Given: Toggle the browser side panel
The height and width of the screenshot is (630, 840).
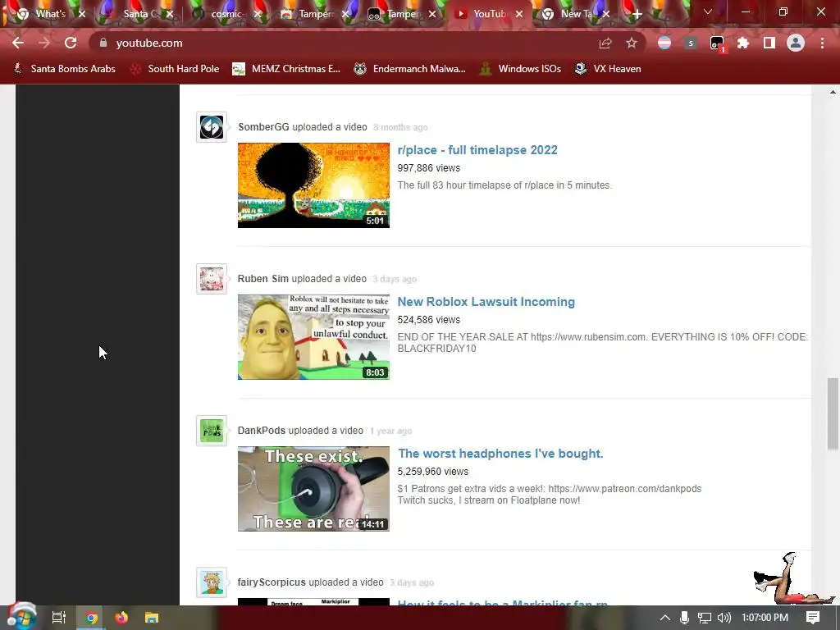Looking at the screenshot, I should [x=769, y=43].
